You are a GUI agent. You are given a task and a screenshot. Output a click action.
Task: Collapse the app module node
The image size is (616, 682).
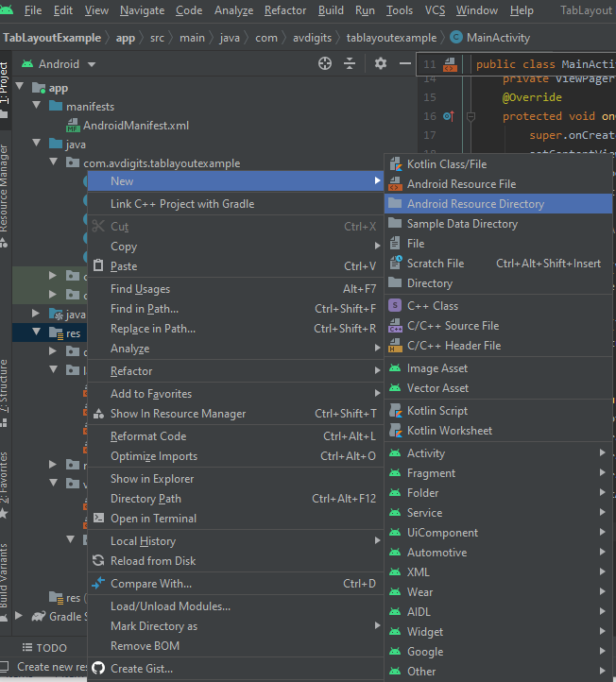point(20,87)
